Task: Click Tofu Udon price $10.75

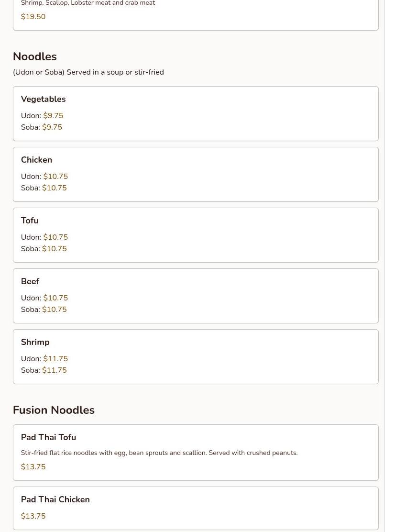Action: point(55,237)
